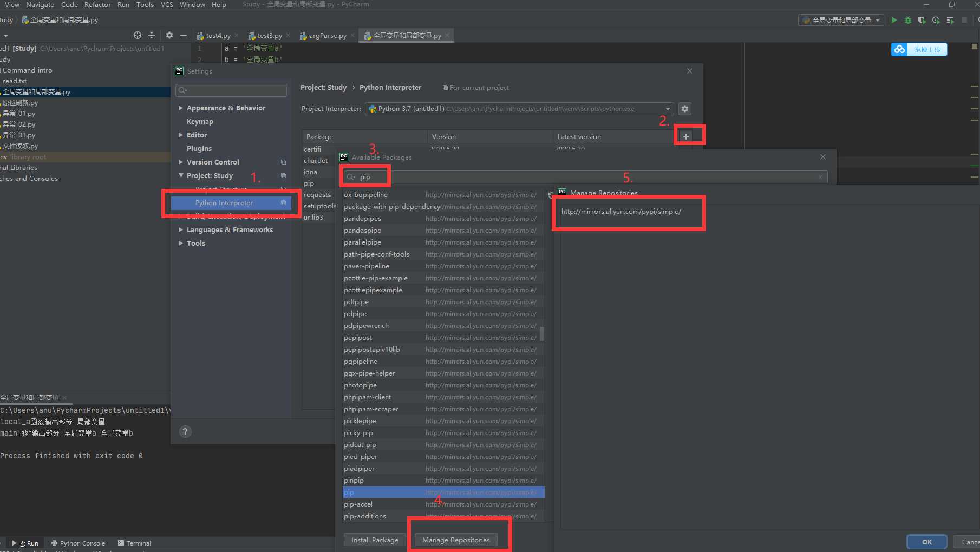
Task: Click the Install Package button
Action: (375, 540)
